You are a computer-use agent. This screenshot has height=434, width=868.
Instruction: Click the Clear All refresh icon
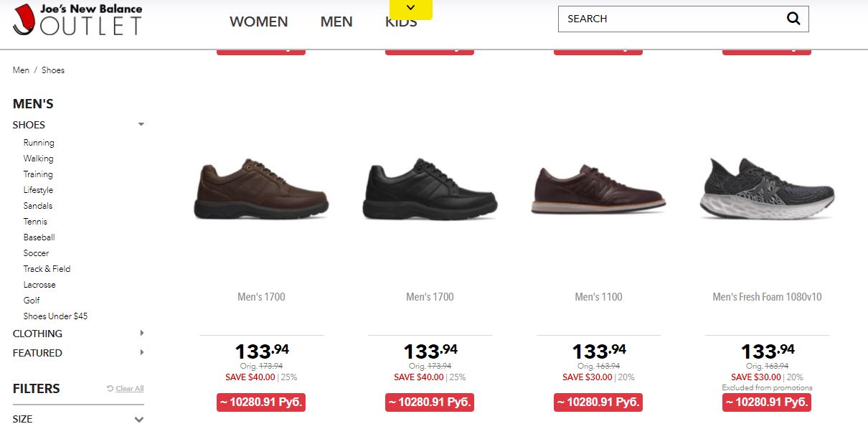coord(110,389)
